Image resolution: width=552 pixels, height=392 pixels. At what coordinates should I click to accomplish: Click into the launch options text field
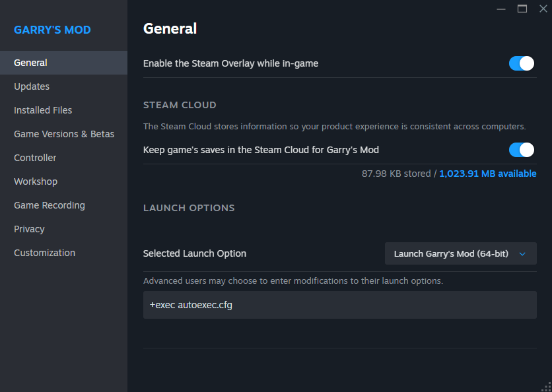pos(339,305)
